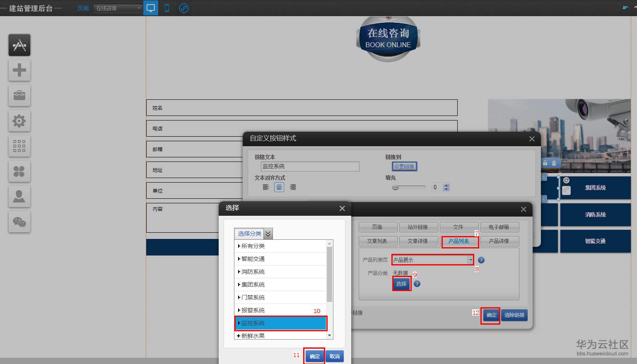
Task: Switch to the 文章列表 tab
Action: (378, 241)
